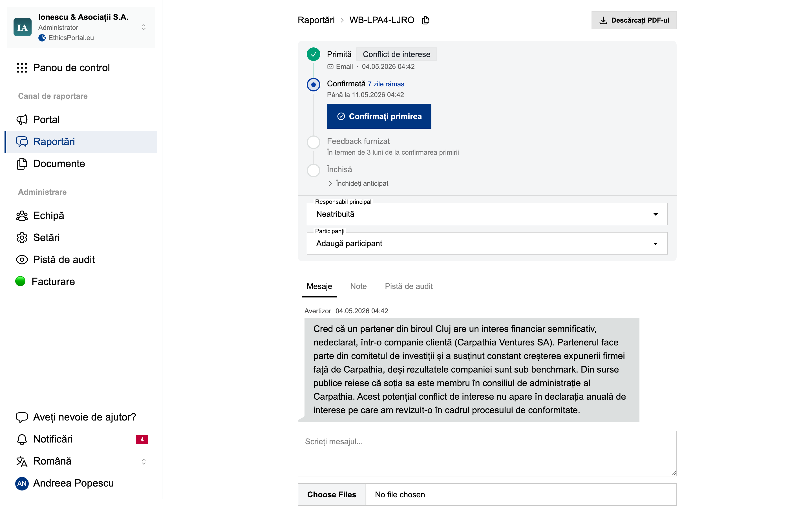The height and width of the screenshot is (508, 812).
Task: Switch to Pistă de audit tab
Action: coord(409,286)
